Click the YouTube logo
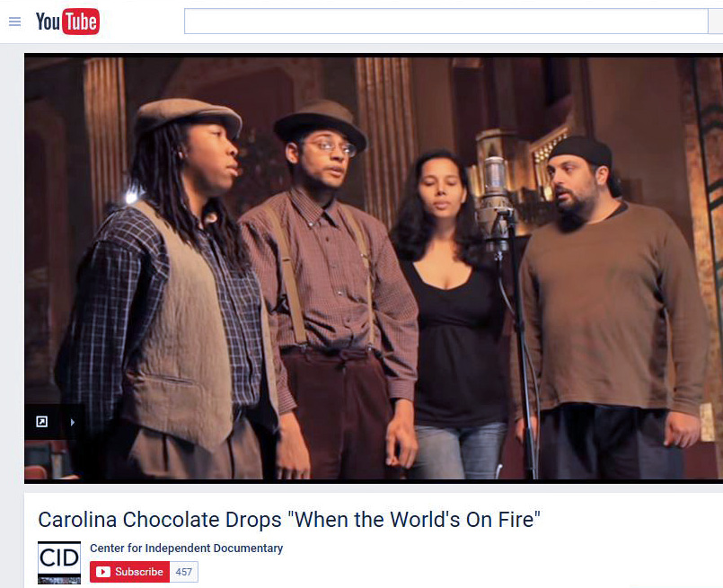 (x=67, y=22)
